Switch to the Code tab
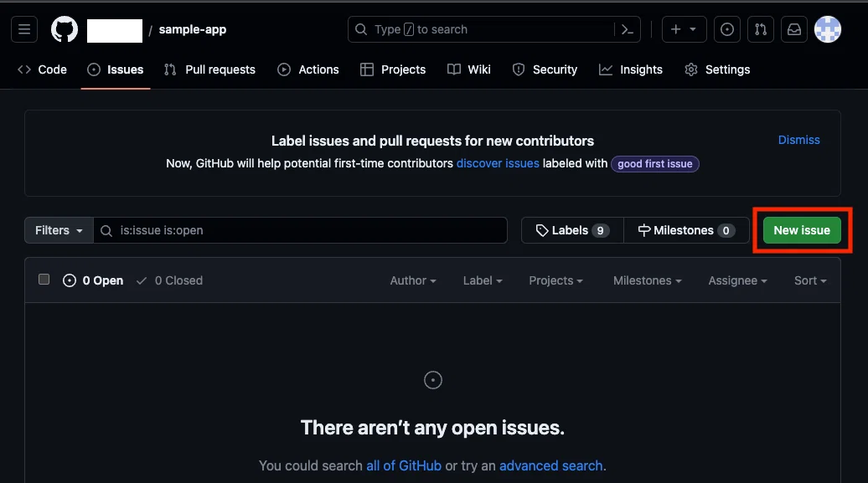The width and height of the screenshot is (868, 483). point(43,69)
